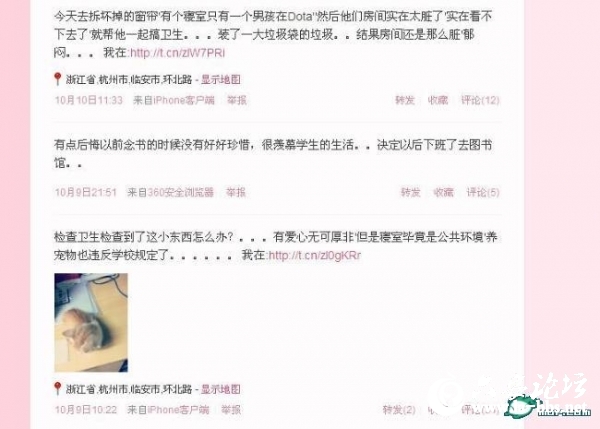
Task: Open the 10月10日 11:33 timestamp link
Action: pyautogui.click(x=89, y=100)
